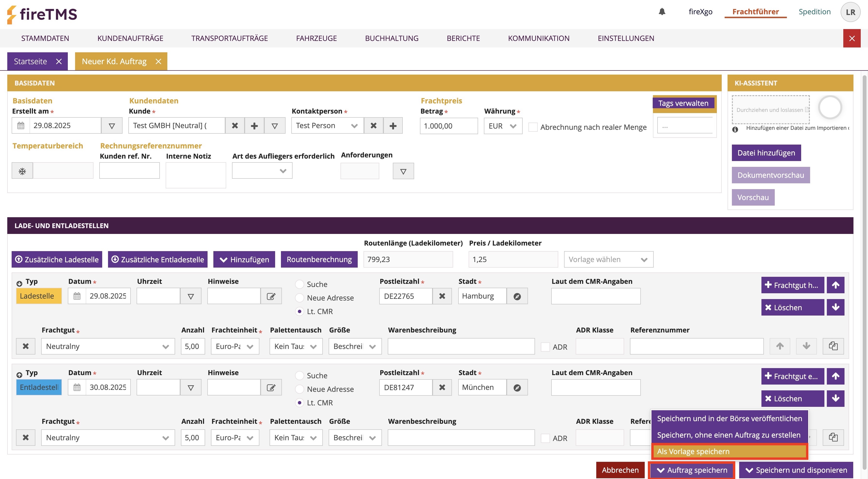Viewport: 868px width, 479px height.
Task: Move Ladestelle Frachtgut row down
Action: pos(806,346)
